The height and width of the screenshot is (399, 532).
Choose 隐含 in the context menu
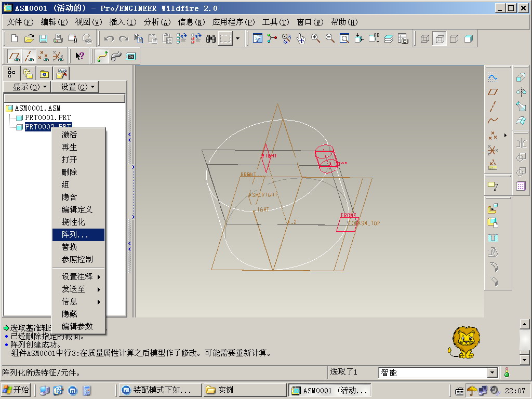78,197
